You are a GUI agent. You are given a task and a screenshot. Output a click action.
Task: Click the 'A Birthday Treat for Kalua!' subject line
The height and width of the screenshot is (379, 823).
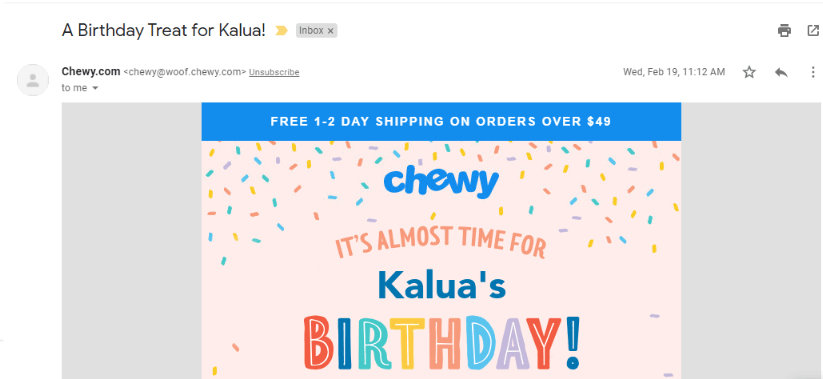[164, 30]
